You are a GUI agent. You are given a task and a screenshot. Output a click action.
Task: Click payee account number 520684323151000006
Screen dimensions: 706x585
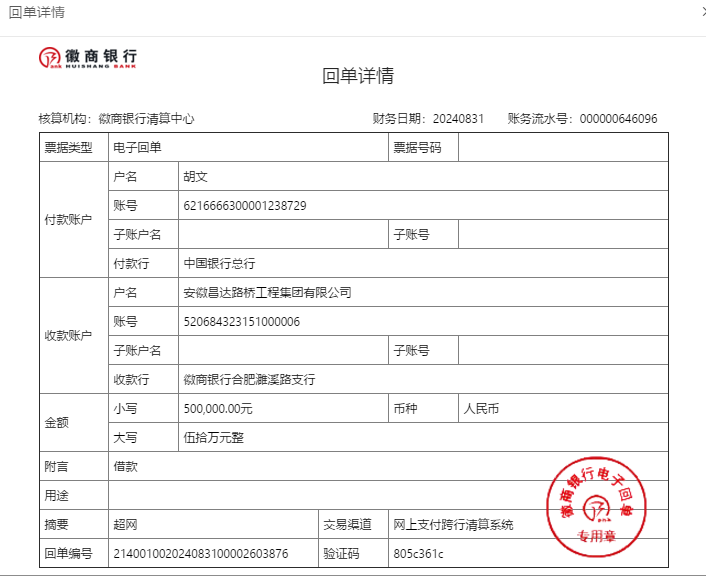click(x=241, y=322)
